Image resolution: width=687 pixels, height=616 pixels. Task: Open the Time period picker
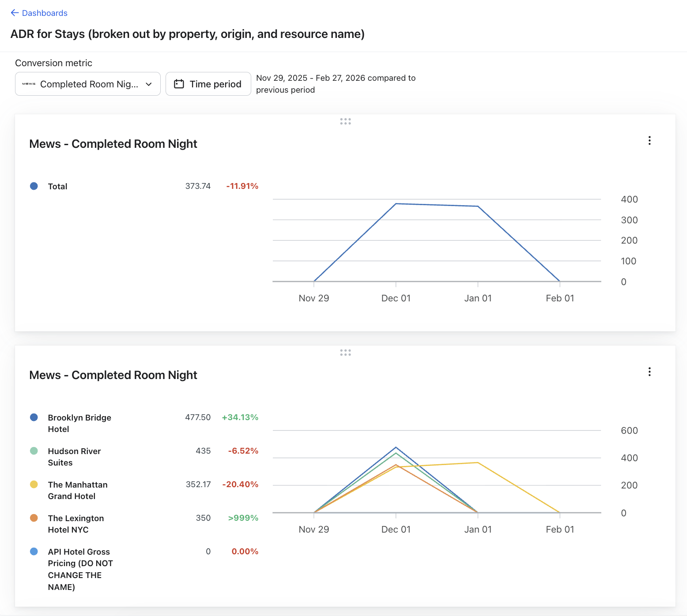tap(208, 84)
